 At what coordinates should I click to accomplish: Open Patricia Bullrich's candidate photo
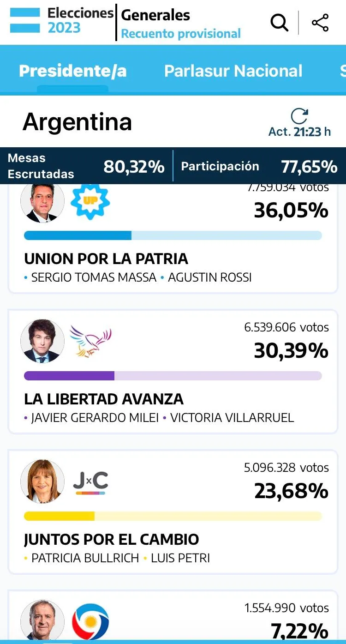(42, 481)
